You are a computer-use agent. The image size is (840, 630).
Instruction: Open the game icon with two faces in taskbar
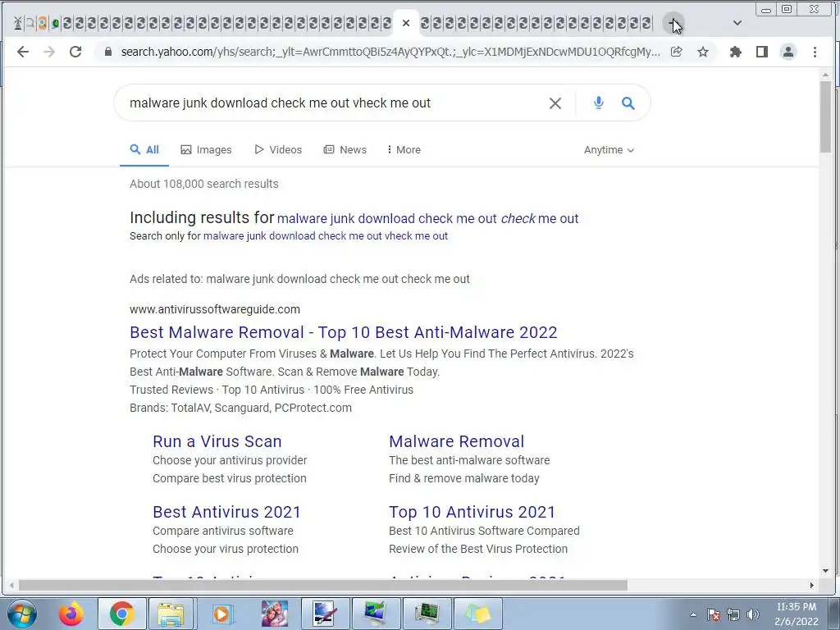coord(274,614)
